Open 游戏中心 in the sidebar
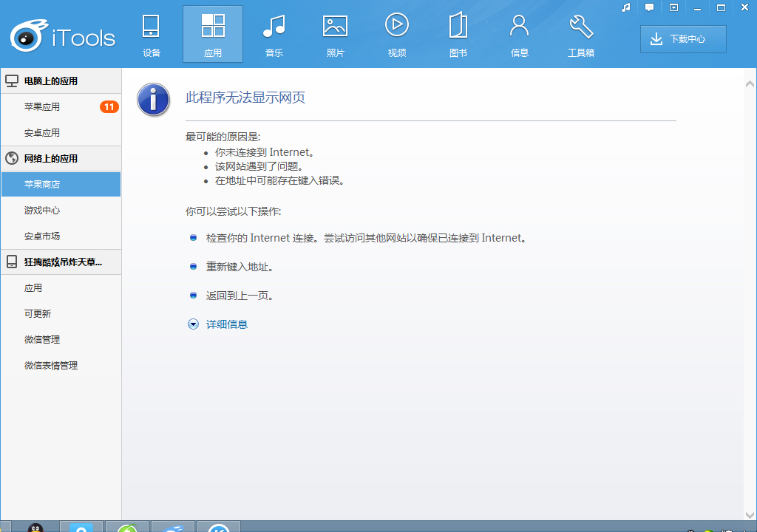Screen dimensions: 757x532 pos(61,211)
